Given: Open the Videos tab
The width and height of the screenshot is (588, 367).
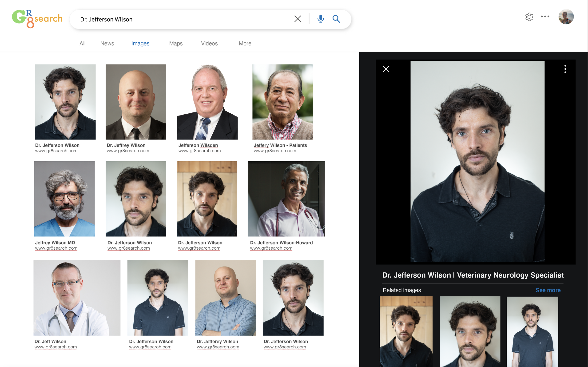Looking at the screenshot, I should tap(209, 44).
